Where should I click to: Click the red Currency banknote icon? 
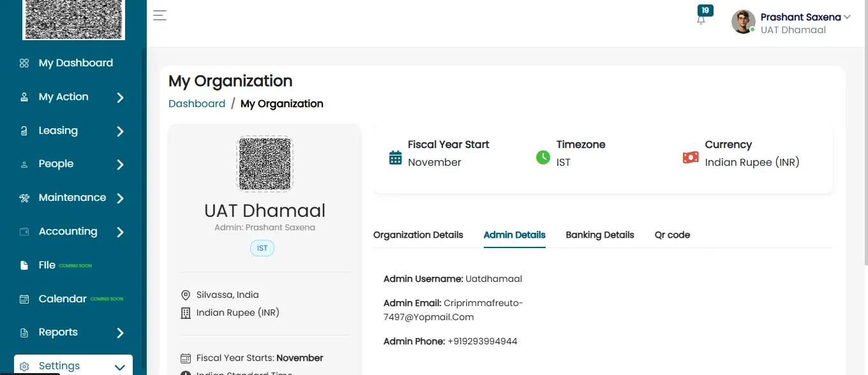[x=691, y=157]
